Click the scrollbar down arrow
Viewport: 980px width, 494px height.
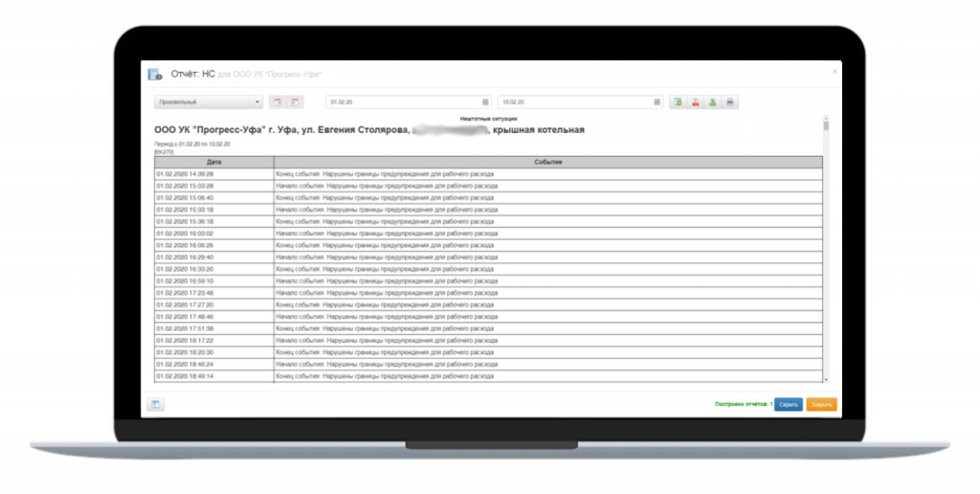(x=826, y=379)
